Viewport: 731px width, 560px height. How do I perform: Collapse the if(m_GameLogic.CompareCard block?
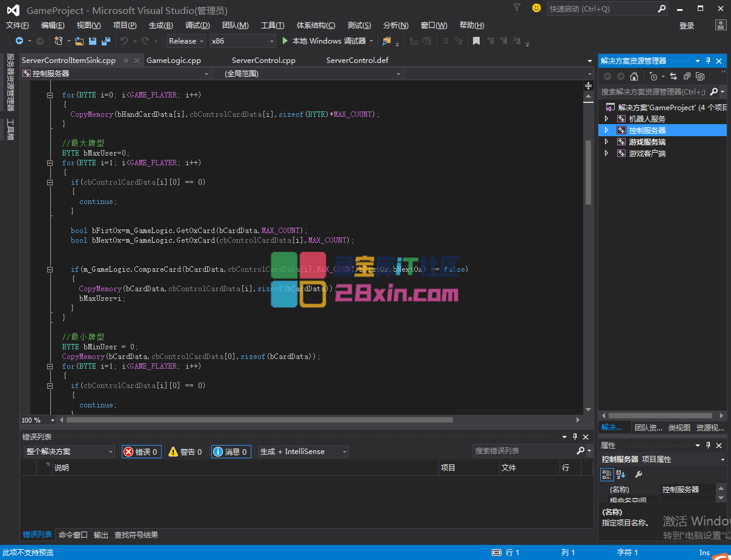(50, 269)
